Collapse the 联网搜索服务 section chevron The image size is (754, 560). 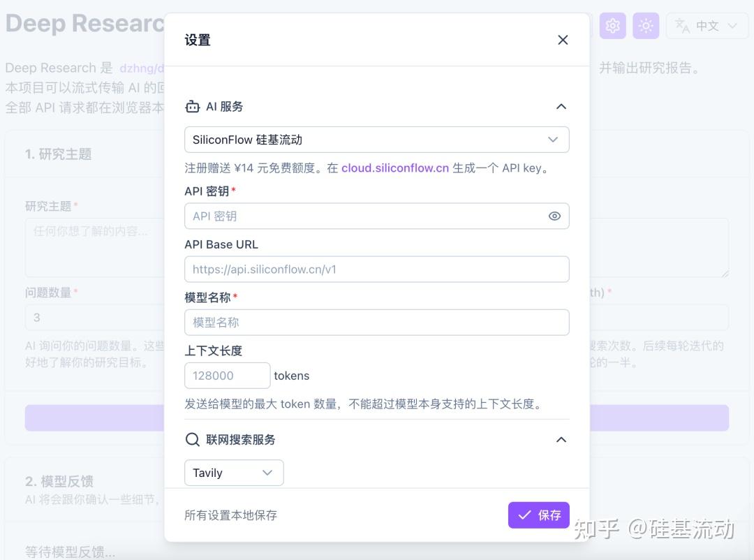point(561,440)
